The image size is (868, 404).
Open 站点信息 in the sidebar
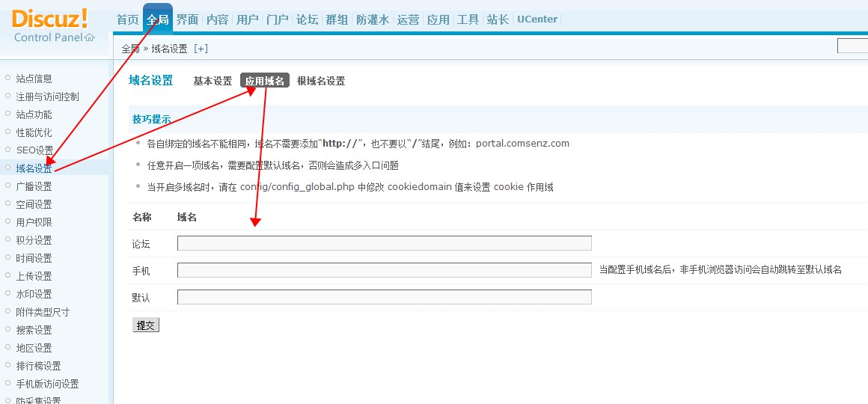click(34, 79)
